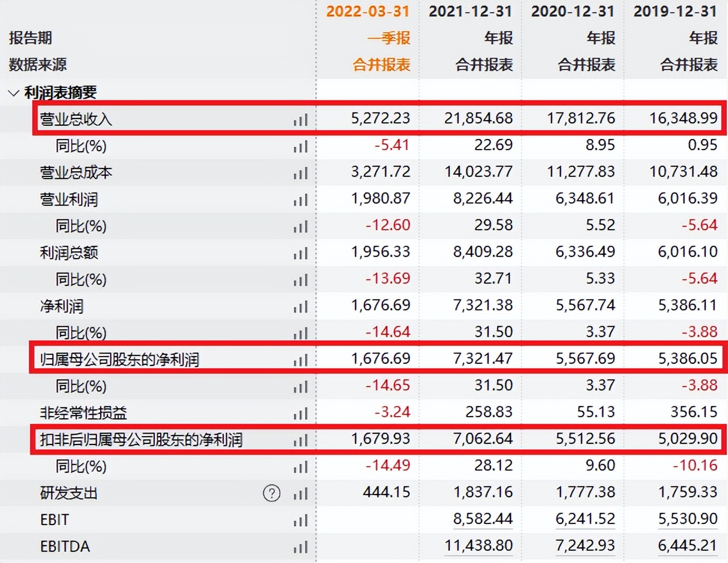The image size is (728, 563).
Task: Click the 年报 label under 2021-12-31
Action: point(498,38)
